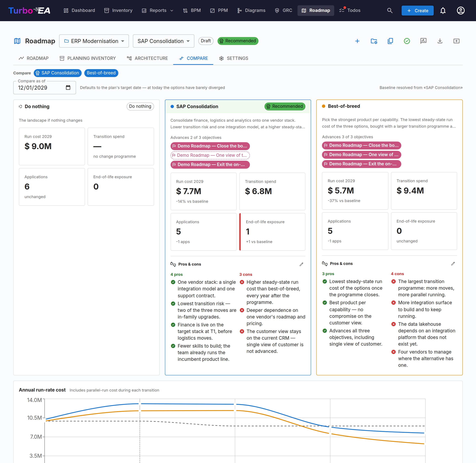Open the calendar picker icon
This screenshot has height=463, width=476.
pos(68,87)
